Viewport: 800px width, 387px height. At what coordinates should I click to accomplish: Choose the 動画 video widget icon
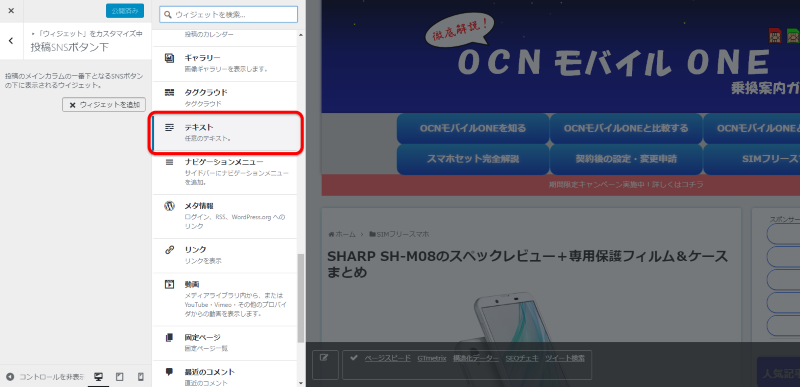(169, 284)
